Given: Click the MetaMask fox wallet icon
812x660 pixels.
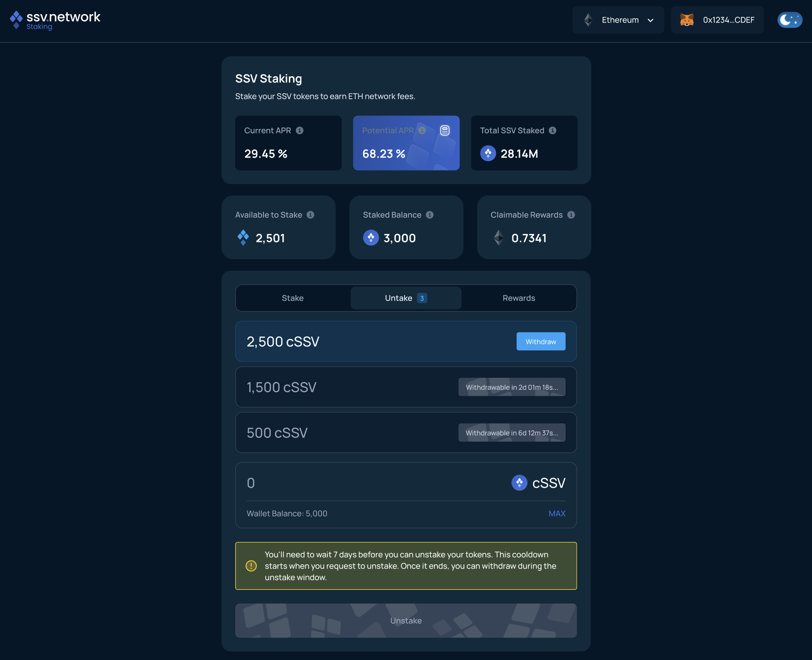Looking at the screenshot, I should 687,20.
